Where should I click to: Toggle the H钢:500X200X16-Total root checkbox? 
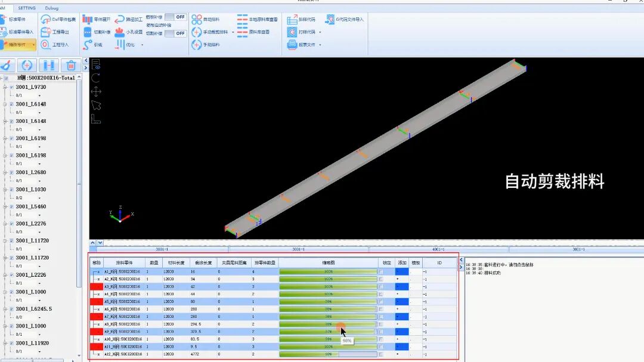6,78
